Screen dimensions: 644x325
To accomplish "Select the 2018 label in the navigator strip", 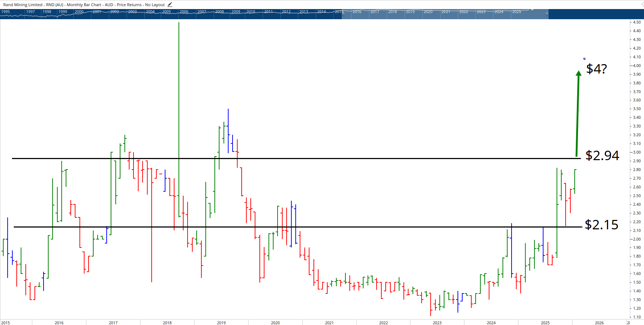I will [x=393, y=12].
